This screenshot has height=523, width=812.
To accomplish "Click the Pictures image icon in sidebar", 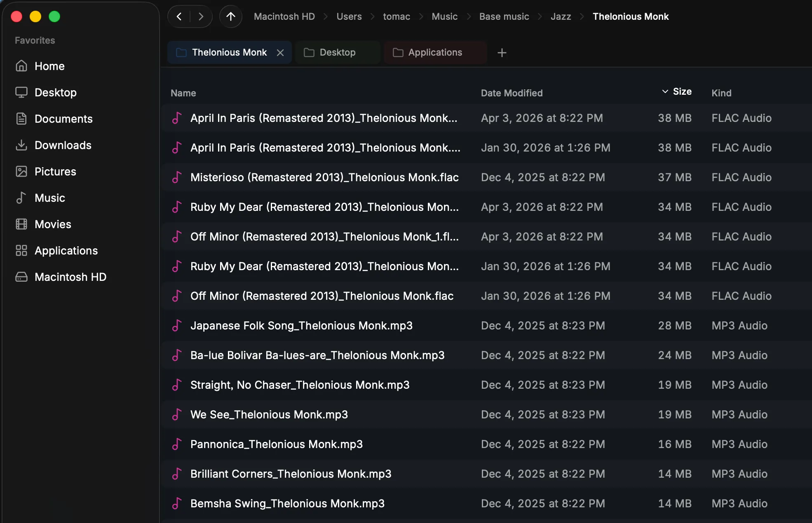I will pyautogui.click(x=21, y=171).
